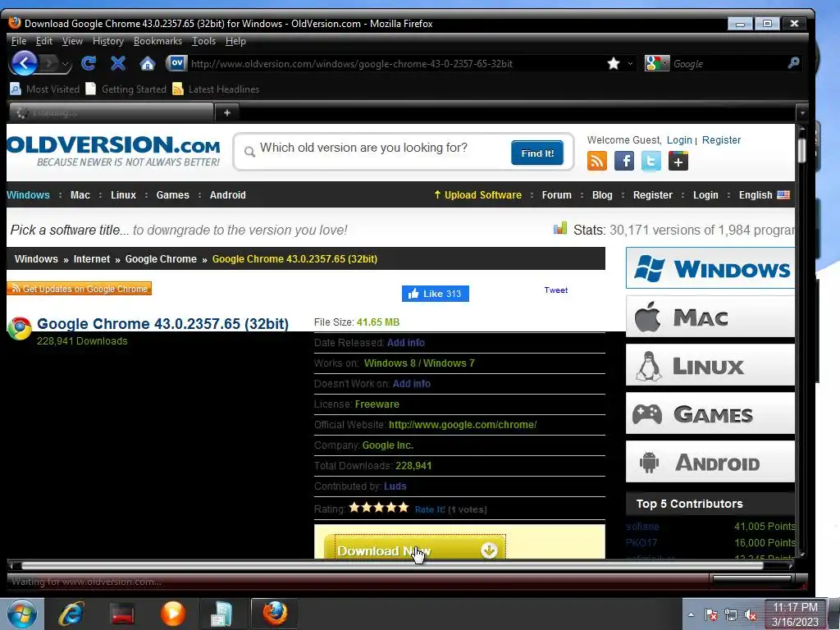Click the Linux category sidebar banner

710,365
